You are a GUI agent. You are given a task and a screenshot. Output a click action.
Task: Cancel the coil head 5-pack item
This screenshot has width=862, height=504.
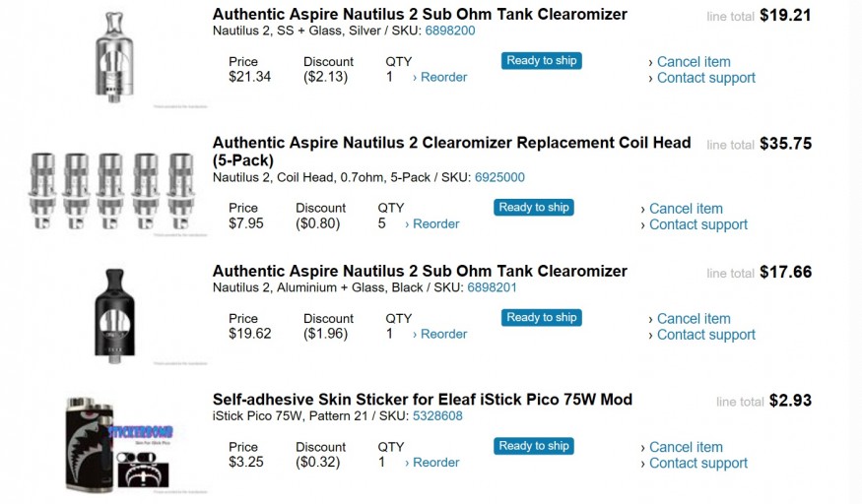686,209
